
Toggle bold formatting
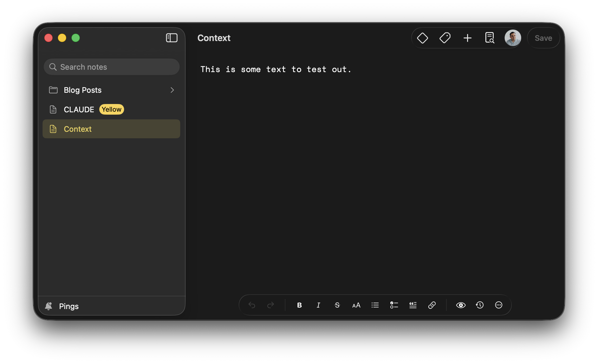click(299, 305)
